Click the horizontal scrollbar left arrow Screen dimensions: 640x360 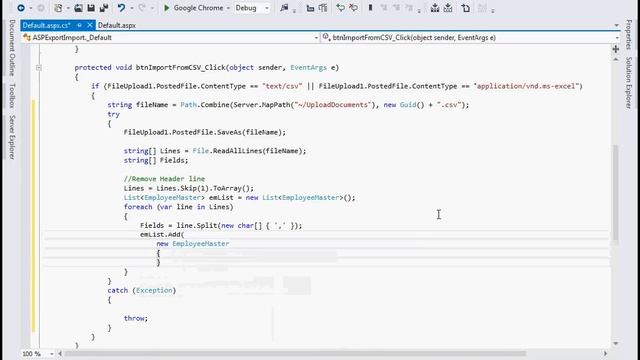[60, 353]
